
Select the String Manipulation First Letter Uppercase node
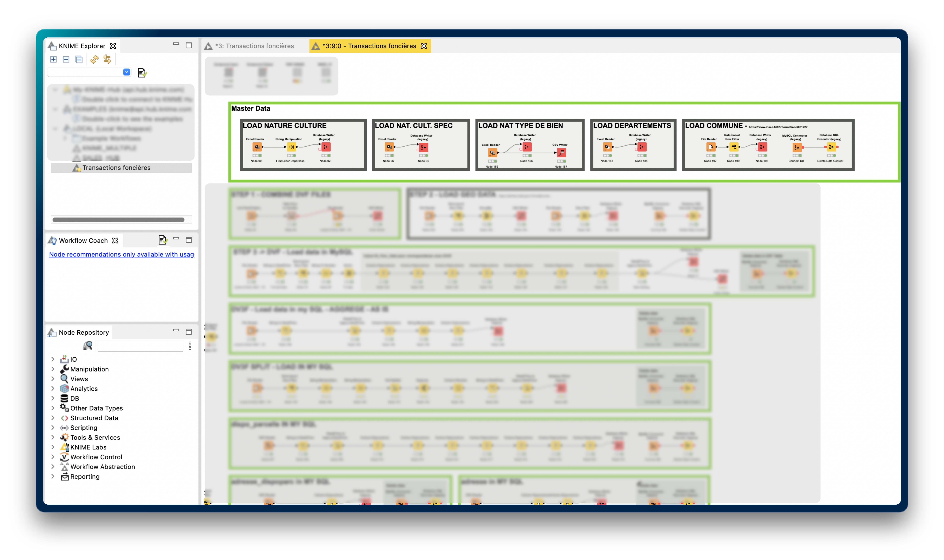291,147
